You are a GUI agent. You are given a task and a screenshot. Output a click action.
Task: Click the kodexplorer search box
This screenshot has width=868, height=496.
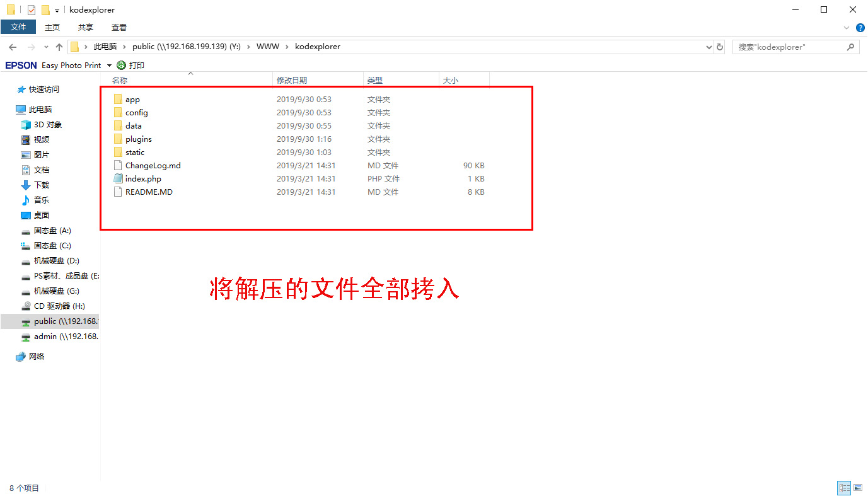[x=788, y=47]
